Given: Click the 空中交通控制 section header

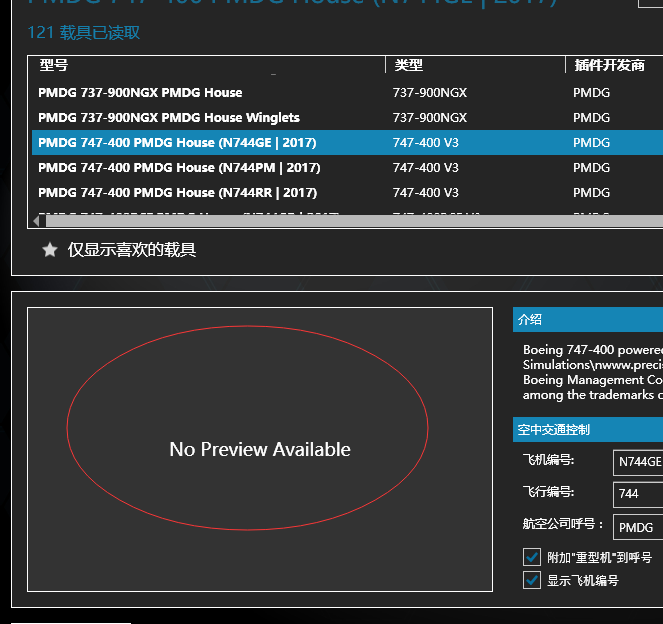Looking at the screenshot, I should pyautogui.click(x=588, y=430).
